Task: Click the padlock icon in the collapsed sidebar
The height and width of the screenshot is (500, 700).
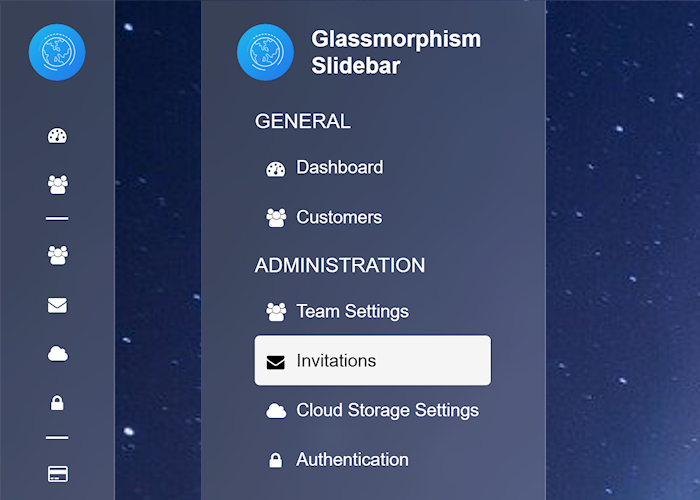Action: pyautogui.click(x=57, y=403)
